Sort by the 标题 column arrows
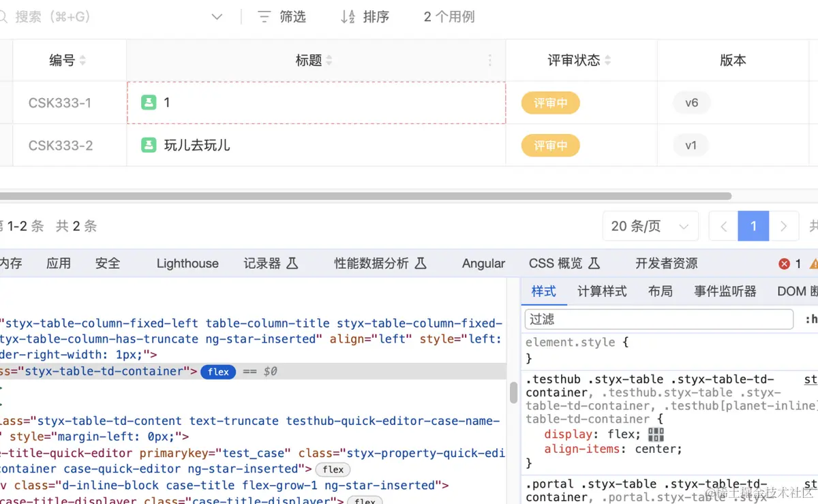The image size is (818, 504). coord(329,61)
